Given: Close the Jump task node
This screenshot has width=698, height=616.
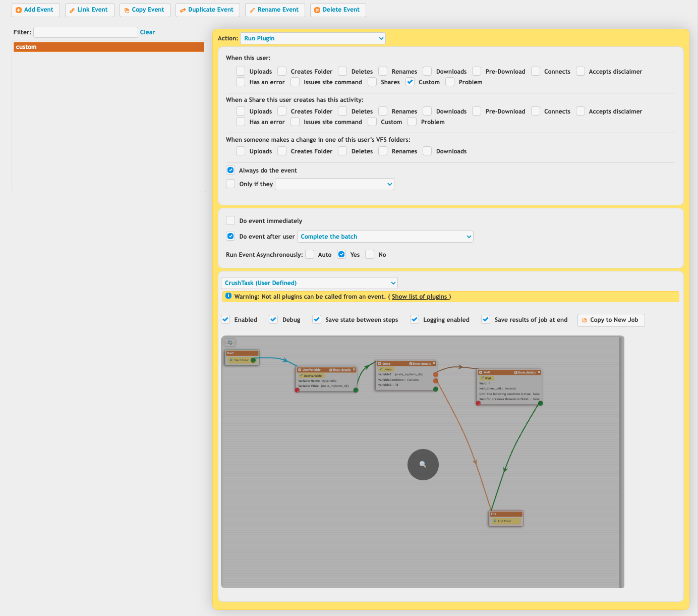Looking at the screenshot, I should tap(434, 363).
